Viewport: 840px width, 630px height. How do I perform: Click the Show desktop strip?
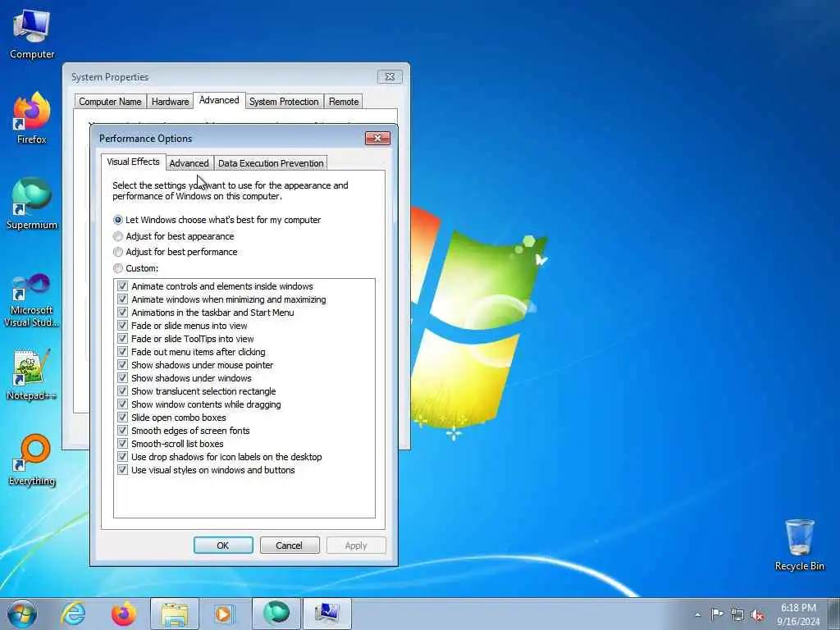coord(834,614)
